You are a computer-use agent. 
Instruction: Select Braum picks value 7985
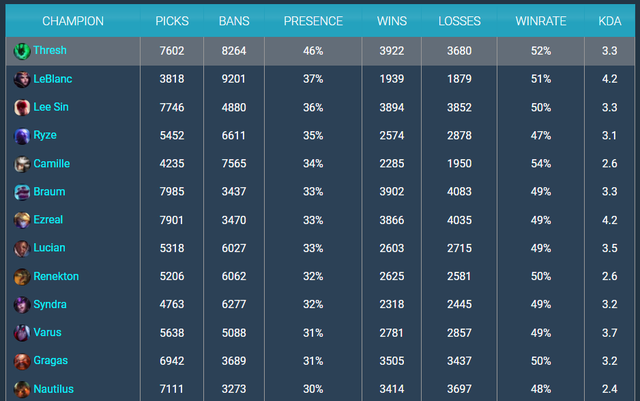click(172, 192)
